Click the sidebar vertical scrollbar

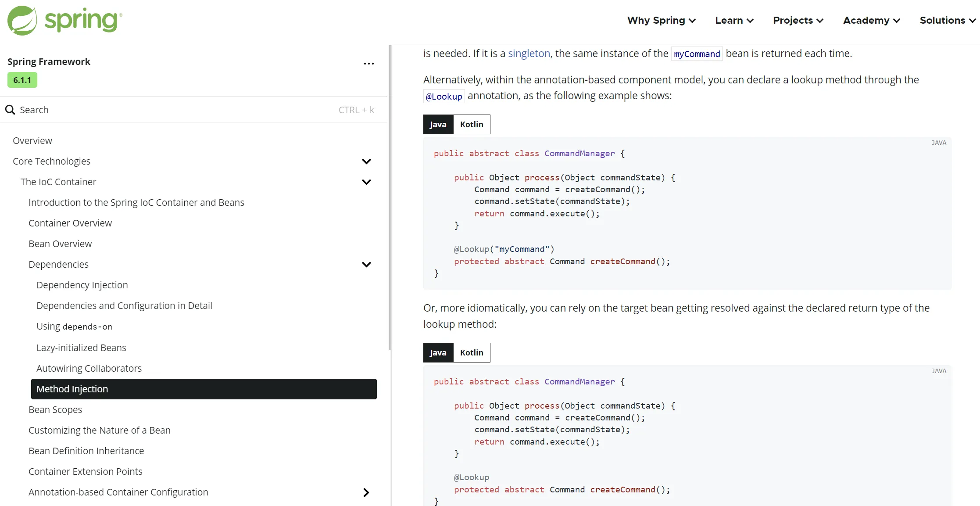[x=390, y=197]
